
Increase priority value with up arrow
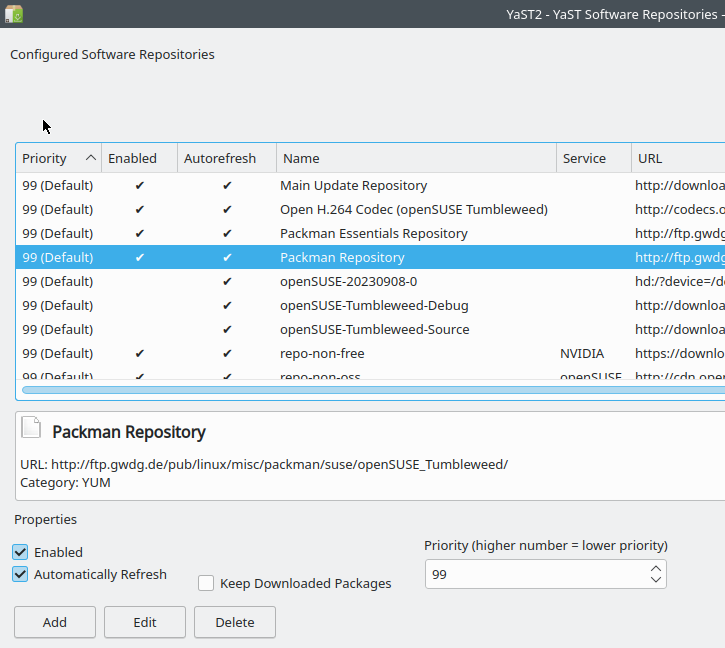[x=655, y=568]
